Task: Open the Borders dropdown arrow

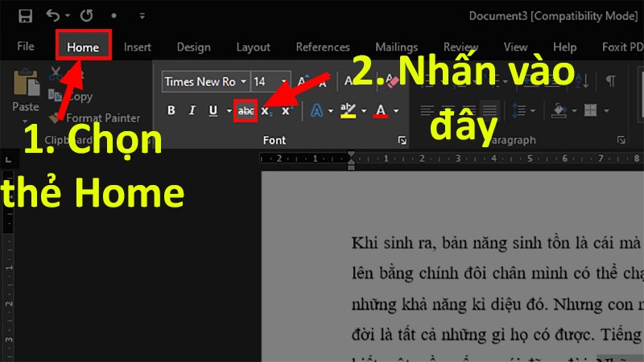Action: (x=606, y=110)
